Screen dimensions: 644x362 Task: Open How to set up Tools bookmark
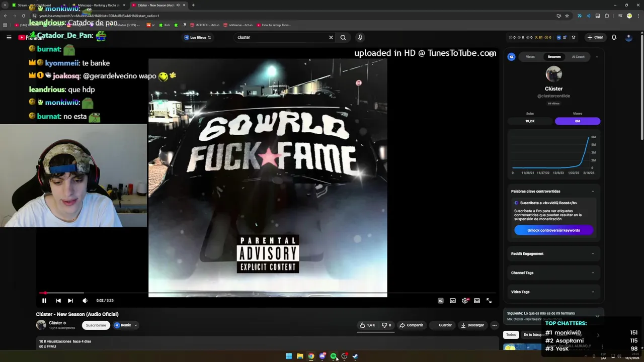274,25
